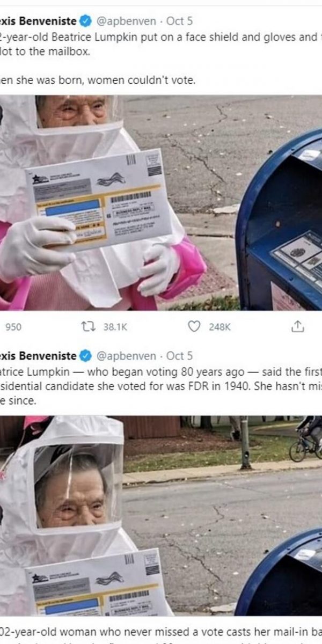Screen dimensions: 322x644
Task: Click the 38.1K retweet count
Action: click(115, 327)
